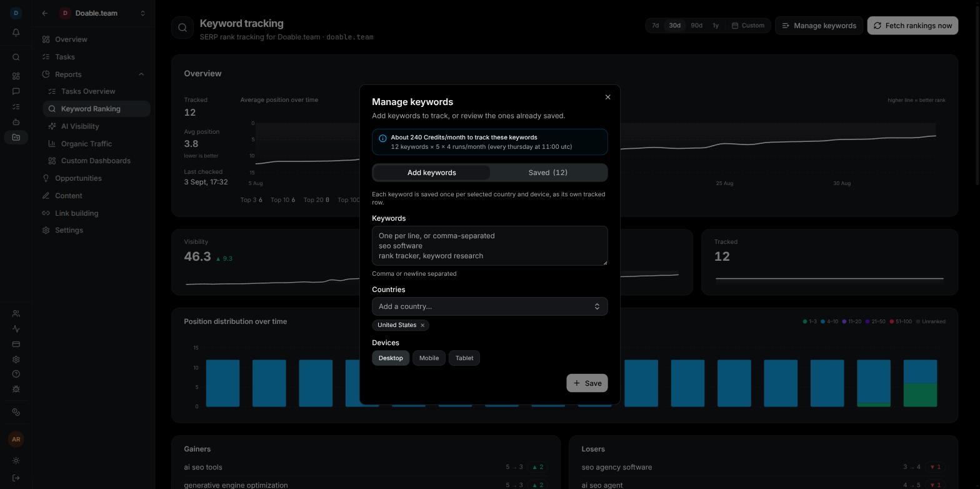Open Settings in the sidebar
This screenshot has height=489, width=980.
[x=94, y=230]
